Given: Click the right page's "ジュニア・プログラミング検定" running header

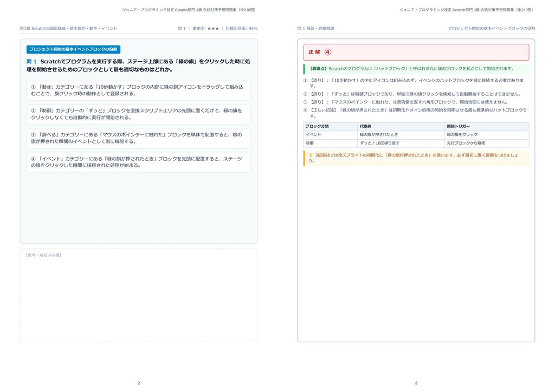Looking at the screenshot, I should 466,10.
